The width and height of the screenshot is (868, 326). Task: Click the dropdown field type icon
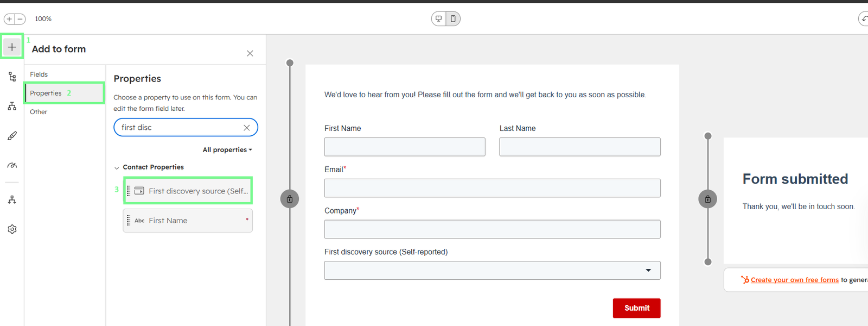coord(139,191)
